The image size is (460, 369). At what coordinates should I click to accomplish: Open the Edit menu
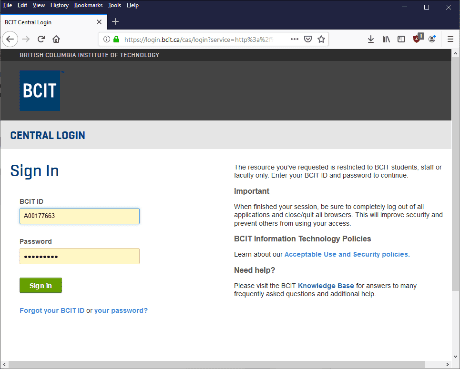pyautogui.click(x=22, y=5)
